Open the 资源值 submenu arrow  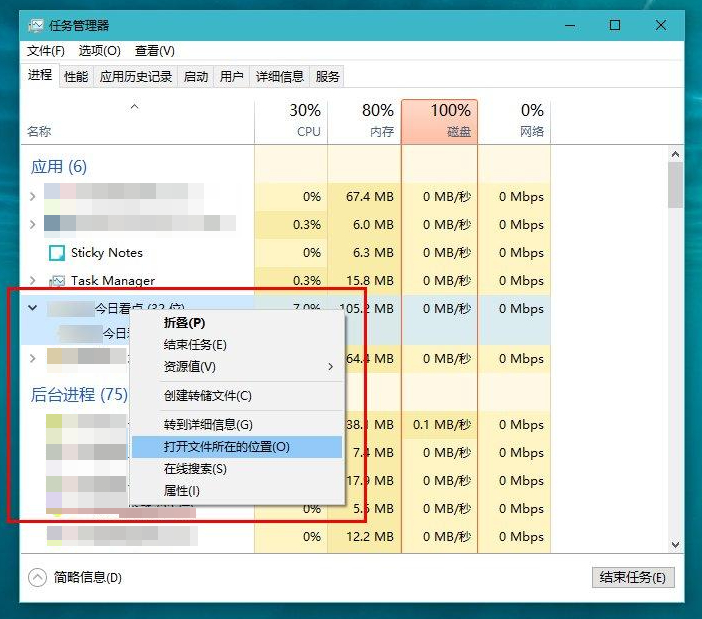pos(331,367)
